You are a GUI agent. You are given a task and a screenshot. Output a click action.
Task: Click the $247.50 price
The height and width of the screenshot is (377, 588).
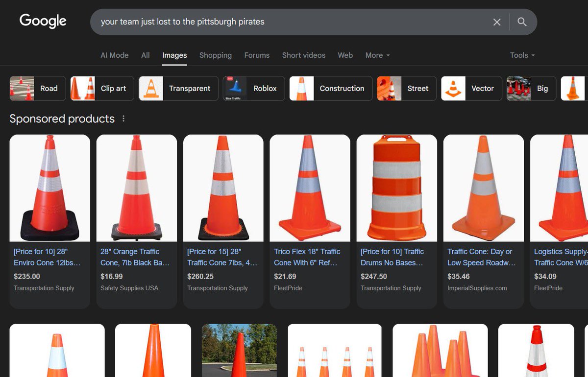[374, 277]
